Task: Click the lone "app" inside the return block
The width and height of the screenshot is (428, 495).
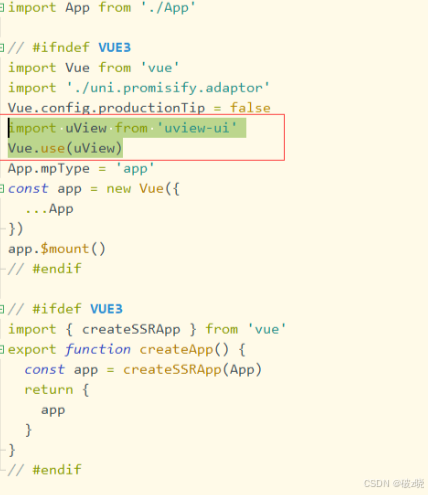Action: coord(53,410)
